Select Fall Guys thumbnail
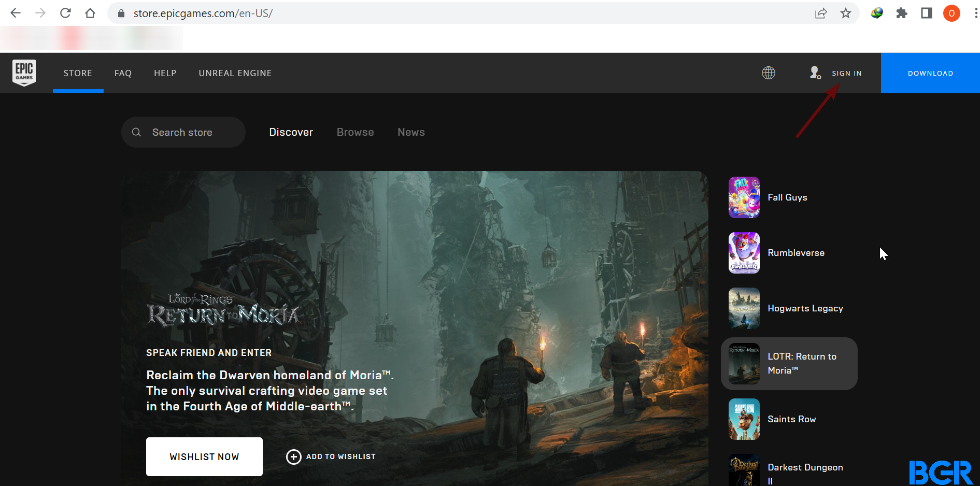980x486 pixels. point(744,197)
